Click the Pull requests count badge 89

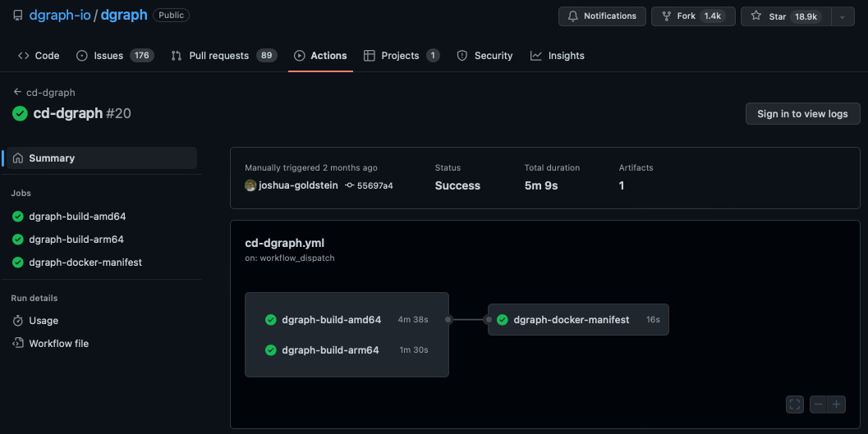click(x=266, y=55)
